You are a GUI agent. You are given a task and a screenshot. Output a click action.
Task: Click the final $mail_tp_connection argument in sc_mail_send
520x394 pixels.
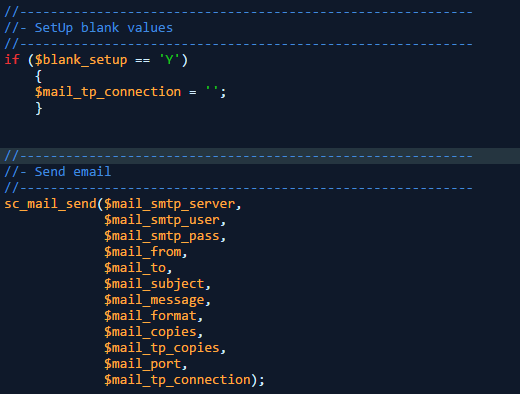(x=177, y=380)
